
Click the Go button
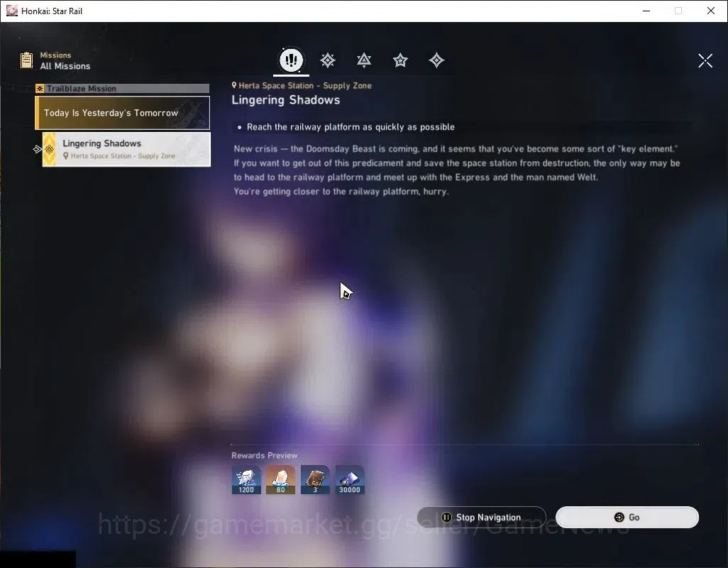(627, 518)
